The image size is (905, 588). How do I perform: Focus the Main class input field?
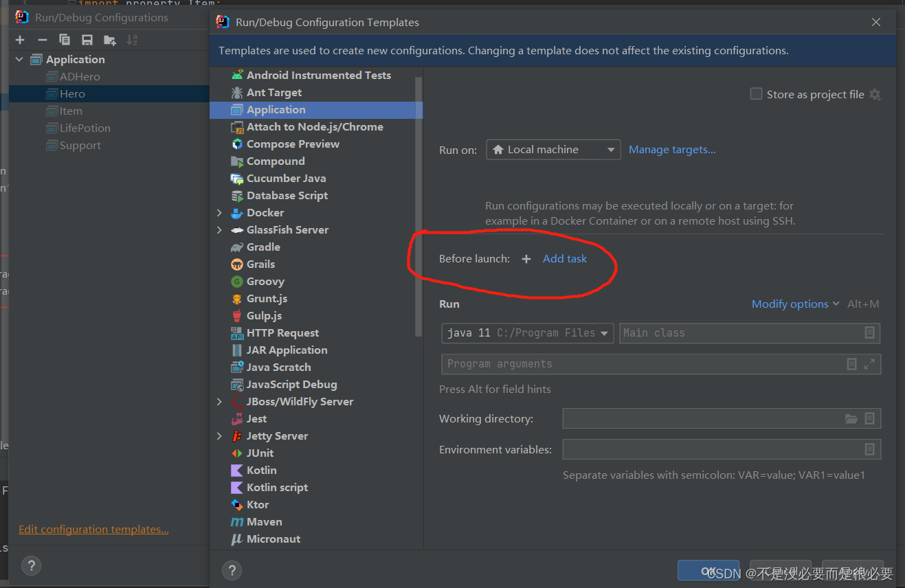(x=750, y=333)
